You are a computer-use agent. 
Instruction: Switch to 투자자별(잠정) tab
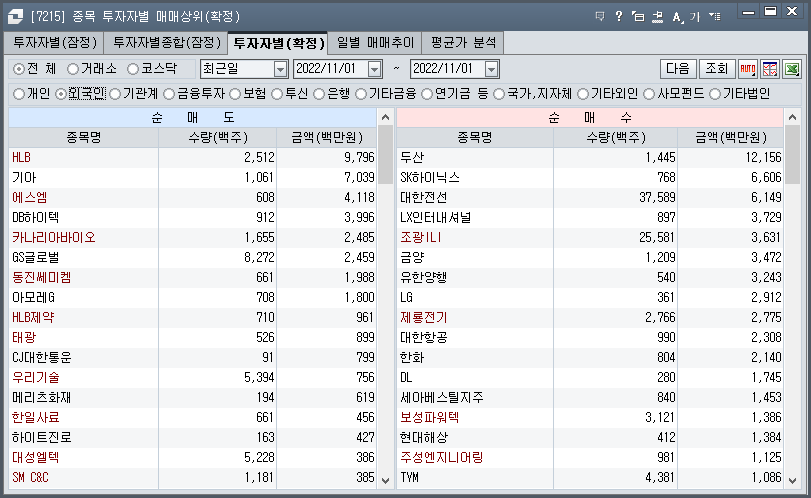55,43
